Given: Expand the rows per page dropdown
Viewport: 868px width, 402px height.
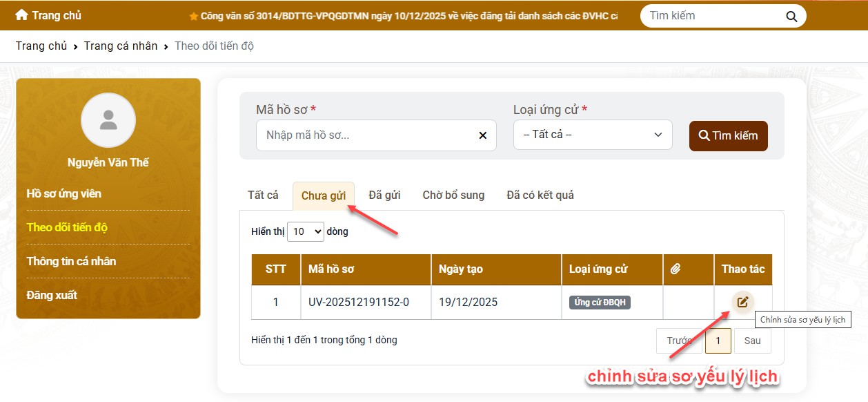Looking at the screenshot, I should (306, 232).
